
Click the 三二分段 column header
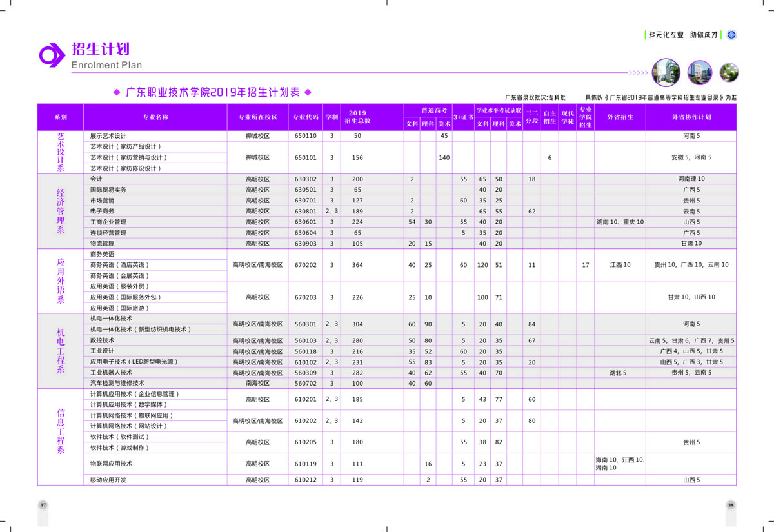(x=531, y=117)
